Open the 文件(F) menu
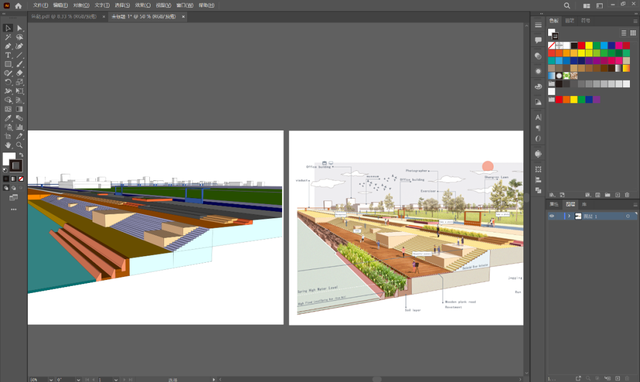This screenshot has height=382, width=640. pyautogui.click(x=40, y=5)
